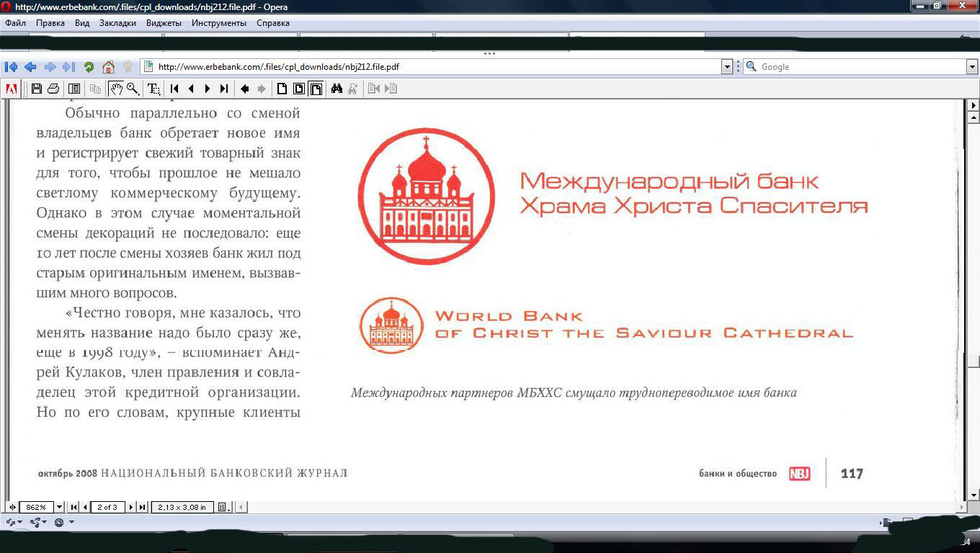Open the Закладки menu

click(x=117, y=23)
